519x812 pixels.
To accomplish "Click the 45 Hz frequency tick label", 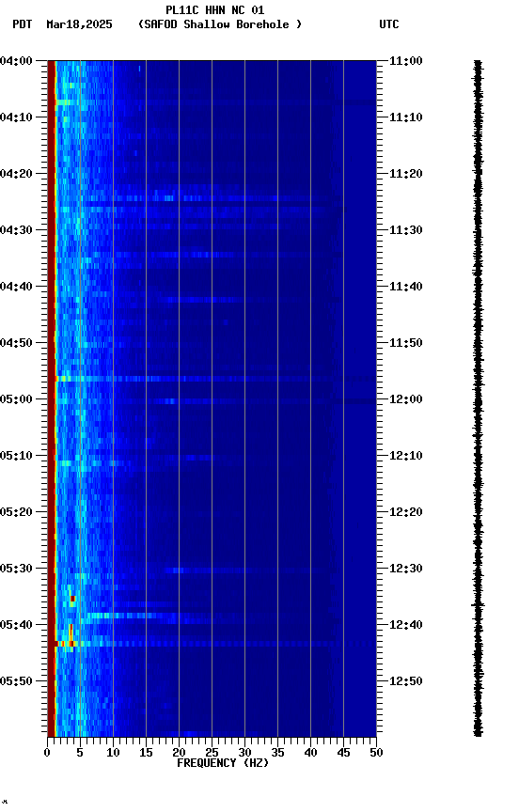I will coord(343,753).
